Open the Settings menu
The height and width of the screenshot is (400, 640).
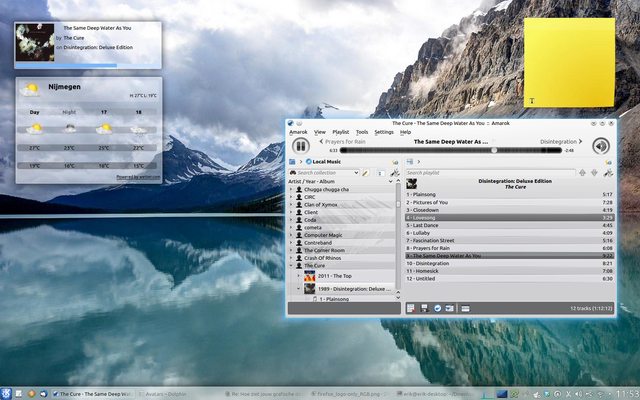point(384,132)
